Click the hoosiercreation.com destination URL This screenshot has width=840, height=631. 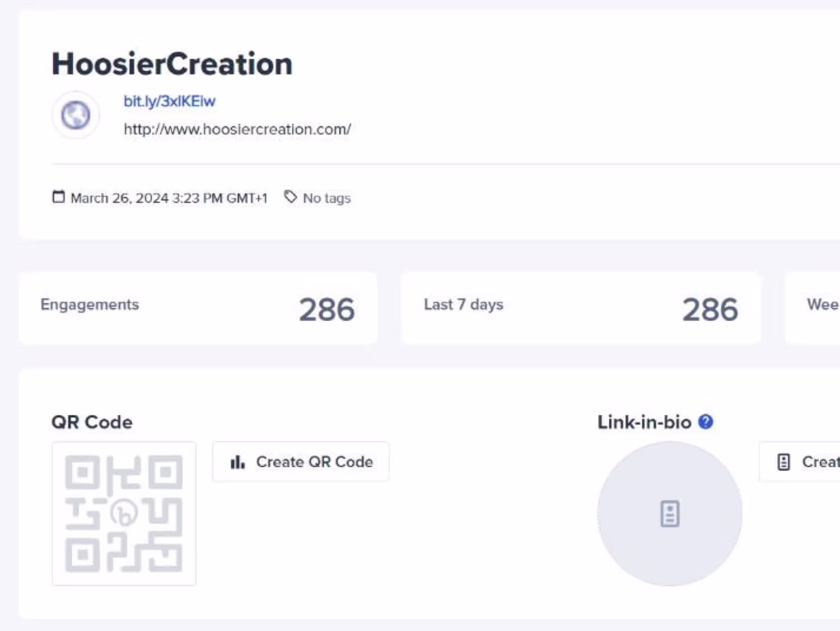tap(237, 129)
